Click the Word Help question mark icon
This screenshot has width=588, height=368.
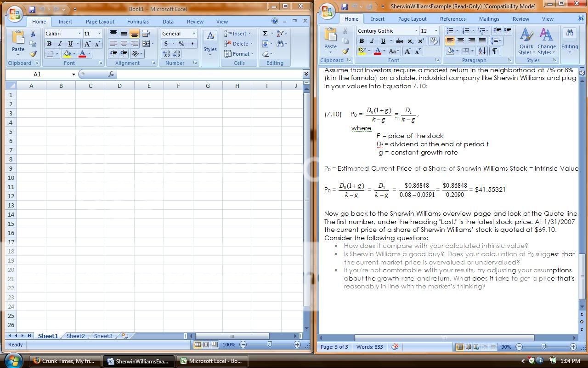point(581,19)
